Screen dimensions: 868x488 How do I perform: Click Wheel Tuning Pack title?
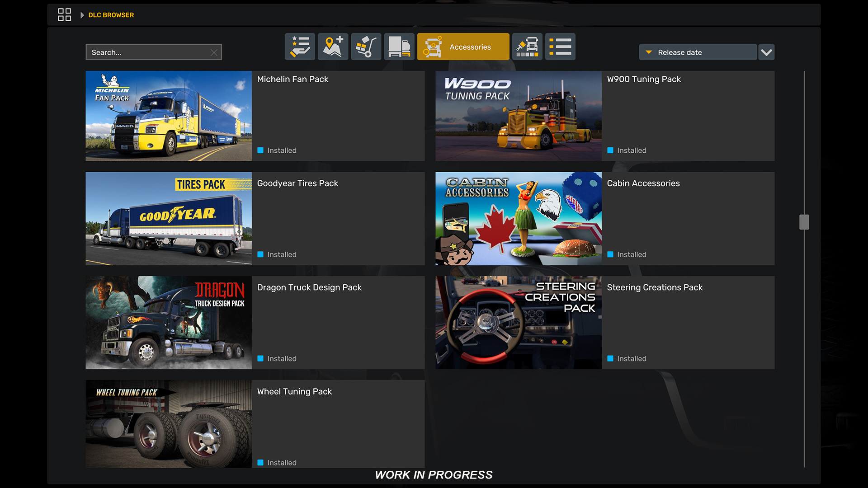click(294, 392)
